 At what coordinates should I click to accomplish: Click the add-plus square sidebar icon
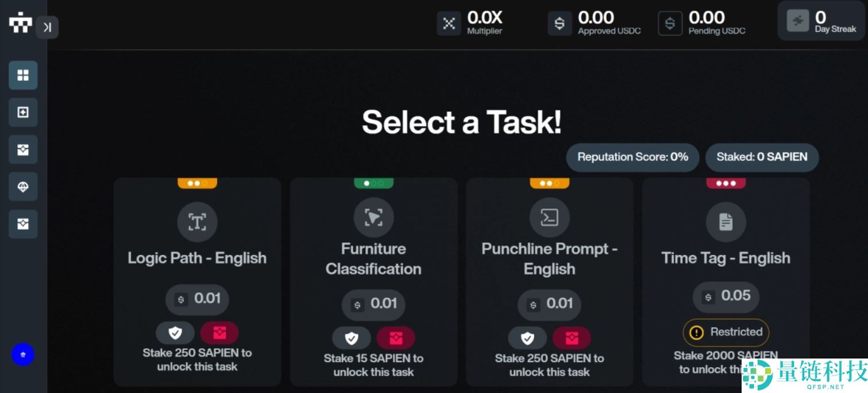pyautogui.click(x=23, y=113)
